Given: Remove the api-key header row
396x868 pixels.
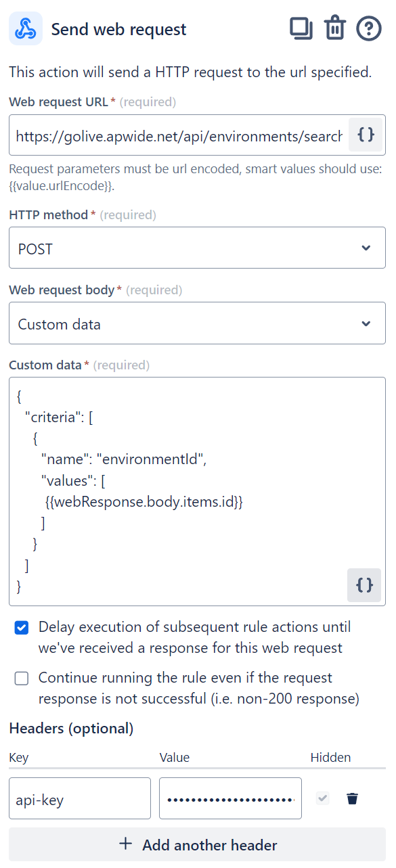Looking at the screenshot, I should 352,799.
